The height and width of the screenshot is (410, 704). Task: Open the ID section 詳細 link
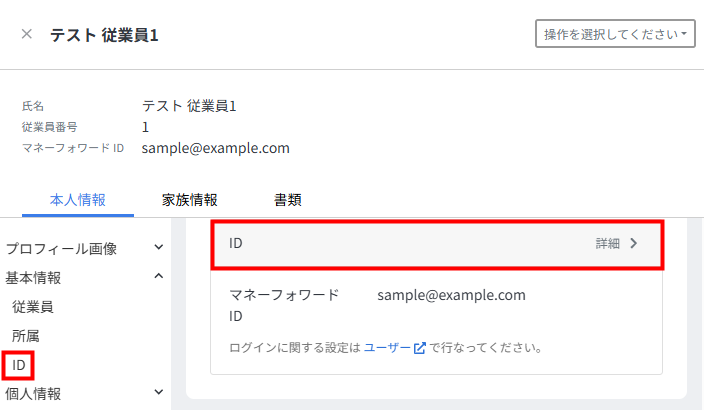(607, 243)
